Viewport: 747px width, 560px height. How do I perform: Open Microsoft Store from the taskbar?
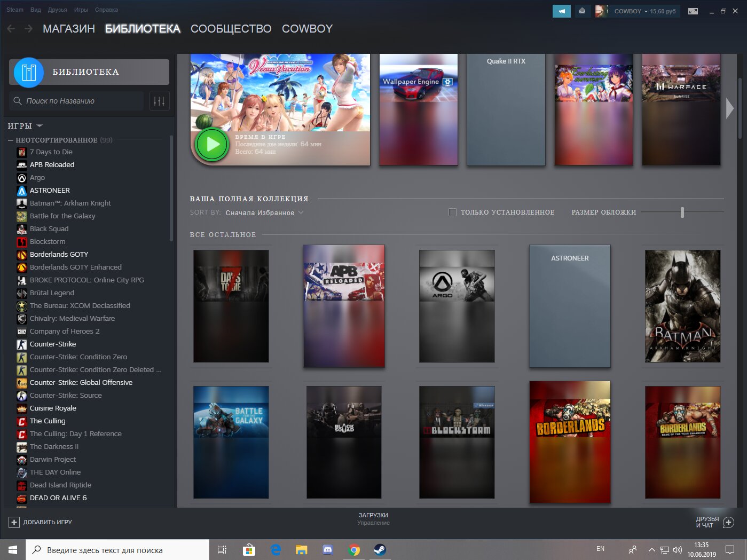249,549
